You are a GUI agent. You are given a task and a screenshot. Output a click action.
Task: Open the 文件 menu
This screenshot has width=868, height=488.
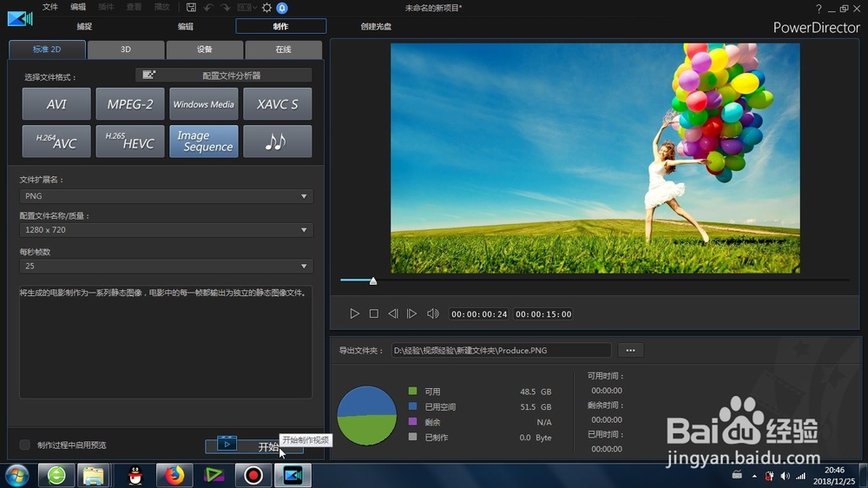click(49, 7)
